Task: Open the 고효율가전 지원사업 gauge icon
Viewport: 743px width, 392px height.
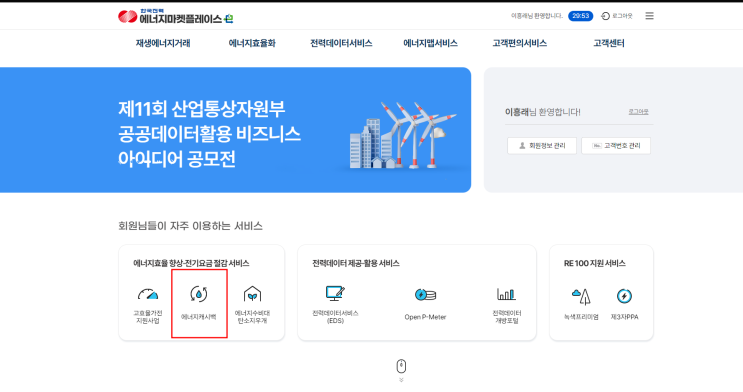Action: 148,294
